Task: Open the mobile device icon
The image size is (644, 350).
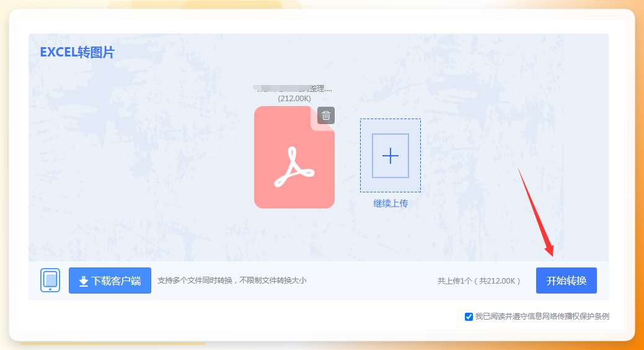Action: pos(50,280)
